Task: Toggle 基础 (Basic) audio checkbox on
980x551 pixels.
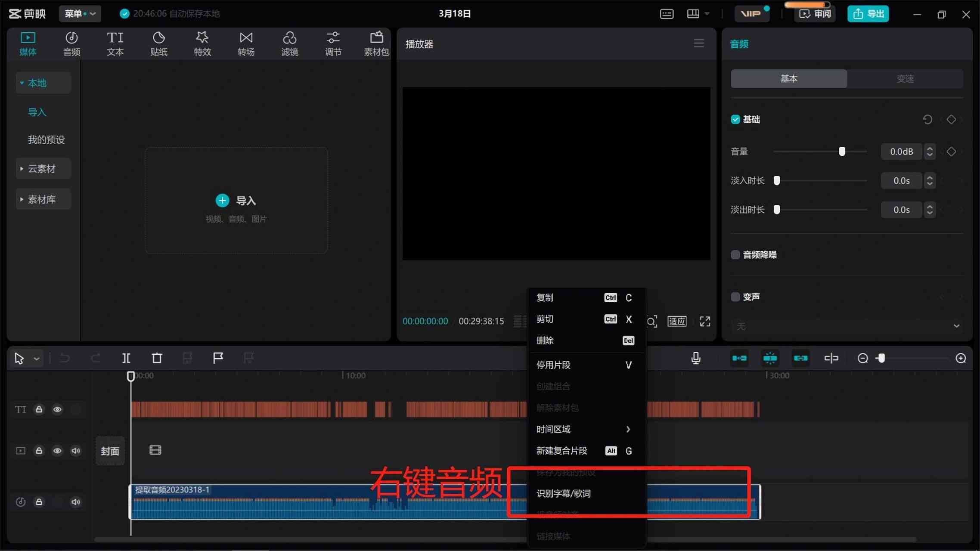Action: [735, 119]
